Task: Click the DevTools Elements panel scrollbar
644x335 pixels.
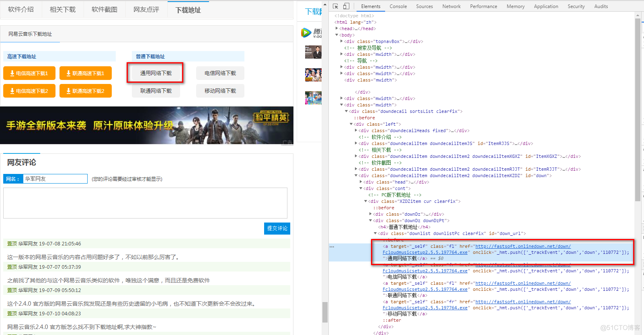Action: [x=638, y=110]
